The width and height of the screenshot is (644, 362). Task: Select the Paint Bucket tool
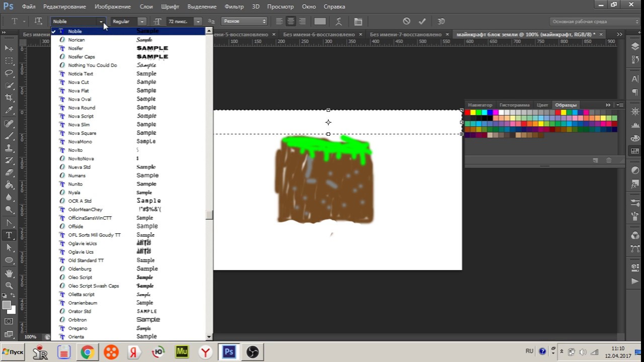(x=9, y=185)
